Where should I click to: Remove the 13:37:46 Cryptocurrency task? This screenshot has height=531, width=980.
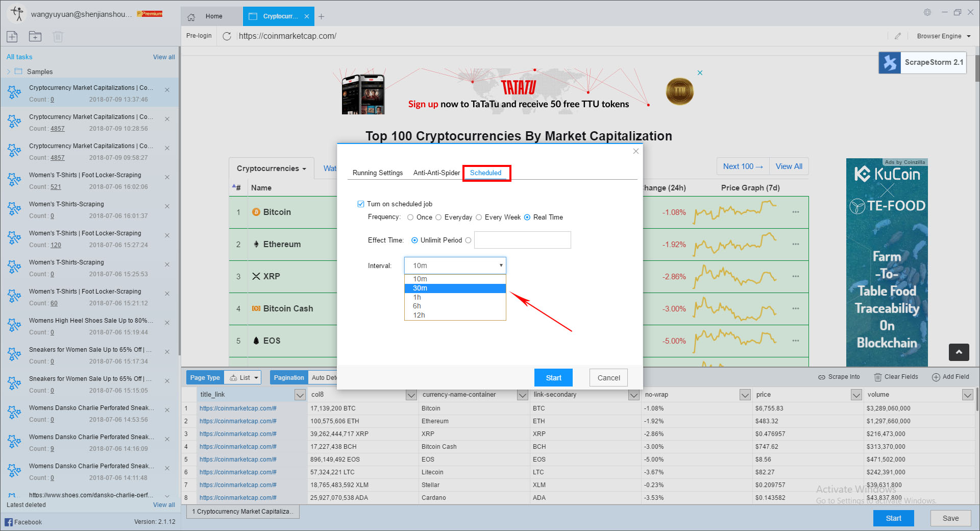pyautogui.click(x=167, y=90)
